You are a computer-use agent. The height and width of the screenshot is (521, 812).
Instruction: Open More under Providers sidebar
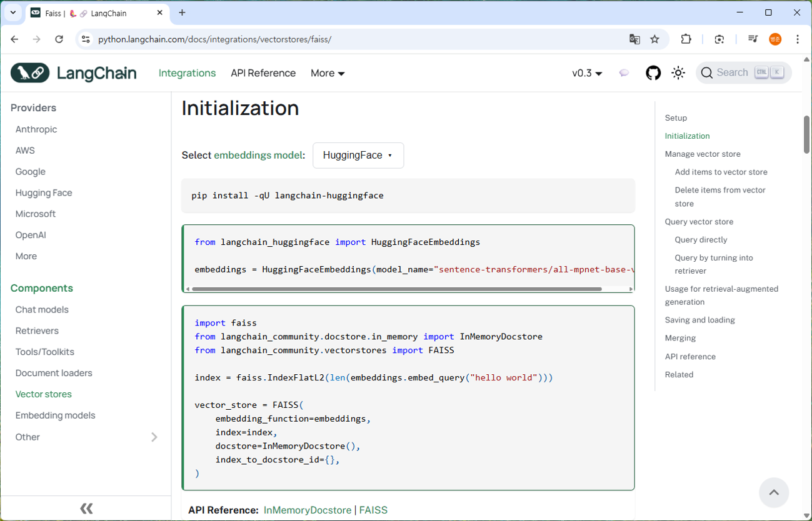click(26, 256)
